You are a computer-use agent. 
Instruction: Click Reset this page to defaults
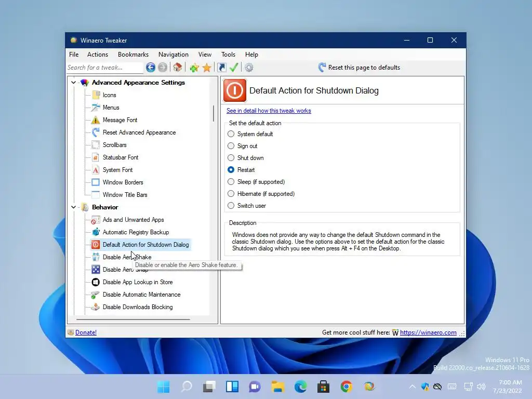point(360,68)
